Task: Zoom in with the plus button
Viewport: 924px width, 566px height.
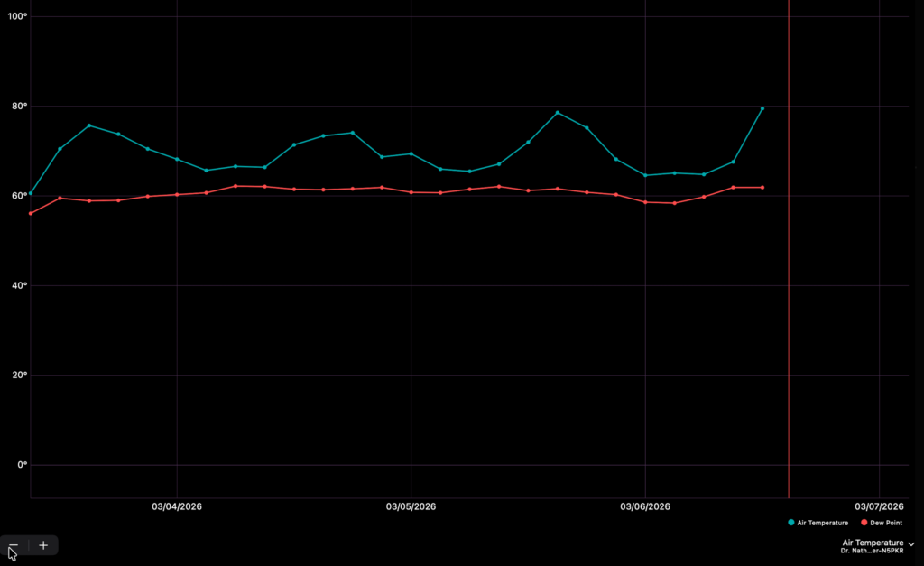Action: pos(43,545)
